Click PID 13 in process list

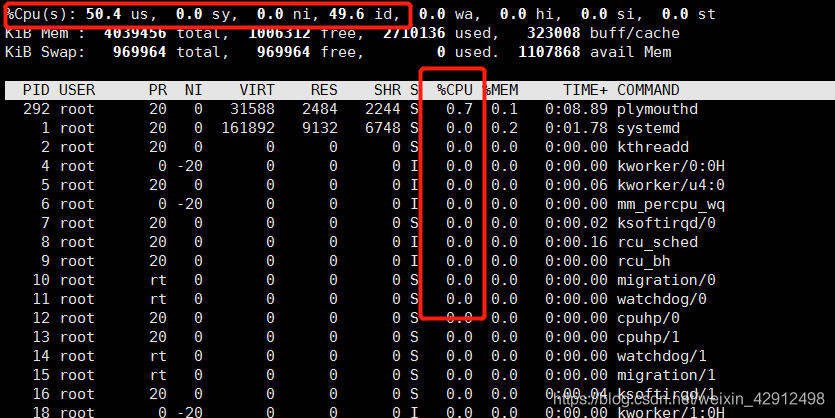point(41,337)
